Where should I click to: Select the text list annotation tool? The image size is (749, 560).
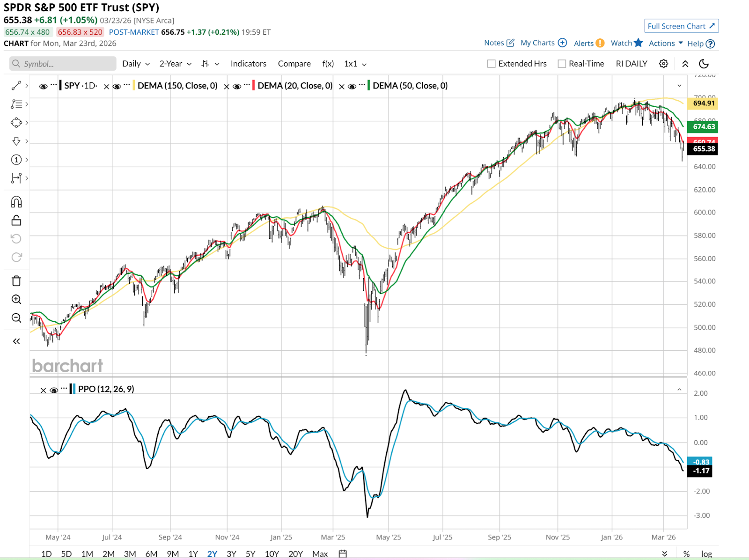16,104
